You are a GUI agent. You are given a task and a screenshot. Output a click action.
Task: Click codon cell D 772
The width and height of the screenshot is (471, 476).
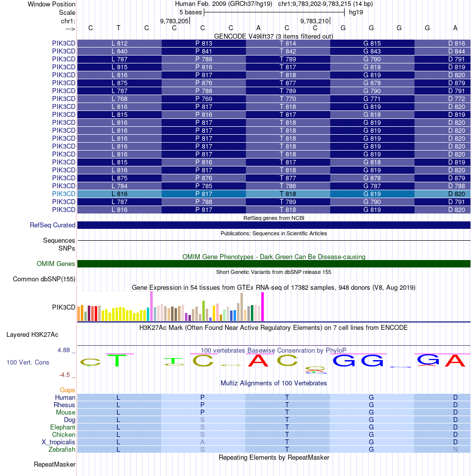(x=442, y=99)
